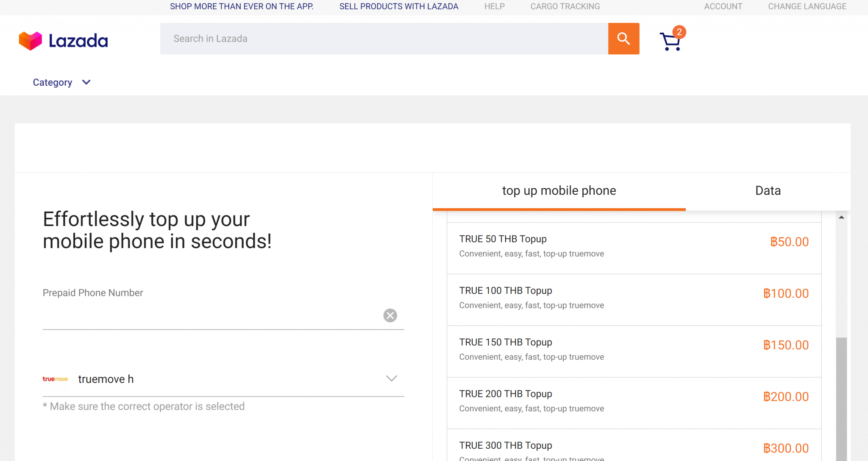Screen dimensions: 868x461
Task: Click the ฿300.00 price
Action: point(786,448)
